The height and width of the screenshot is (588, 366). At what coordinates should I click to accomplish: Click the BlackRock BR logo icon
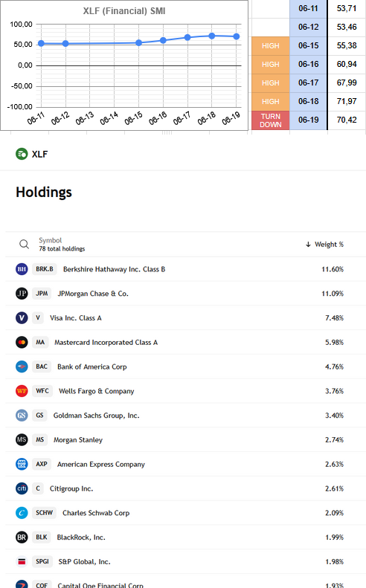(x=22, y=537)
